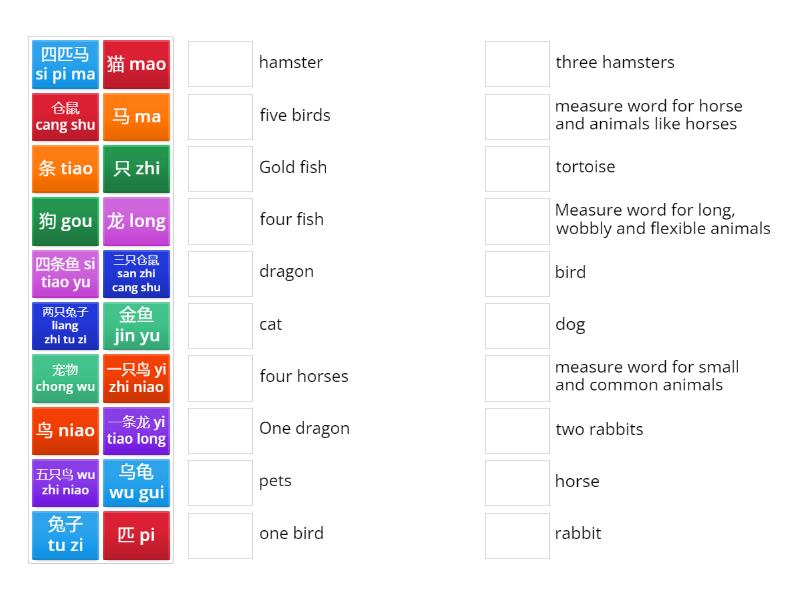Click the orange 猫 mao tile
800x600 pixels.
(137, 64)
